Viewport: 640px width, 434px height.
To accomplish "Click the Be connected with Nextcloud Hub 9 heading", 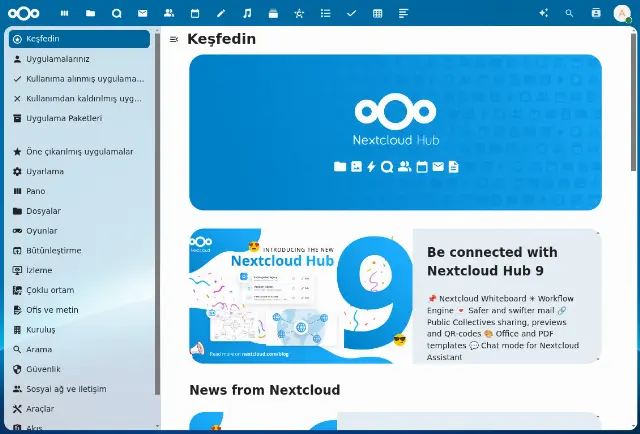I will point(492,261).
